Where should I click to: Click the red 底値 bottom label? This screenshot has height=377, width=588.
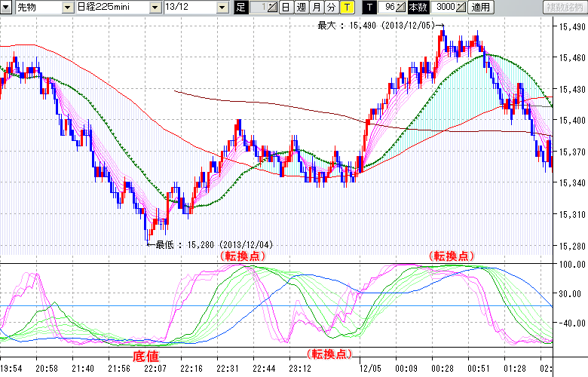pos(145,354)
